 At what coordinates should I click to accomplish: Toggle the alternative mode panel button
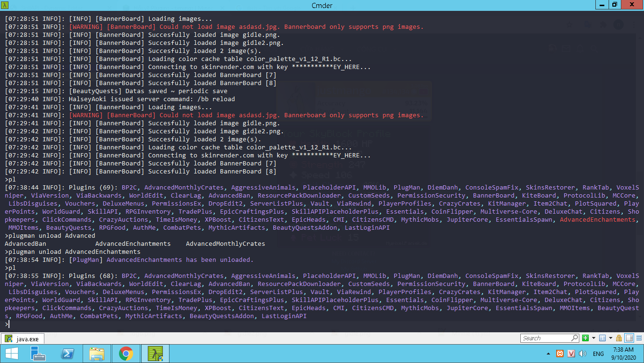click(x=629, y=338)
